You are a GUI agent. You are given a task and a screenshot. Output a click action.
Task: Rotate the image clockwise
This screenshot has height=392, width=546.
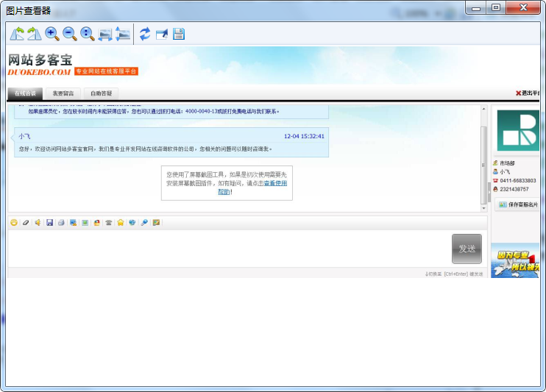tap(34, 33)
